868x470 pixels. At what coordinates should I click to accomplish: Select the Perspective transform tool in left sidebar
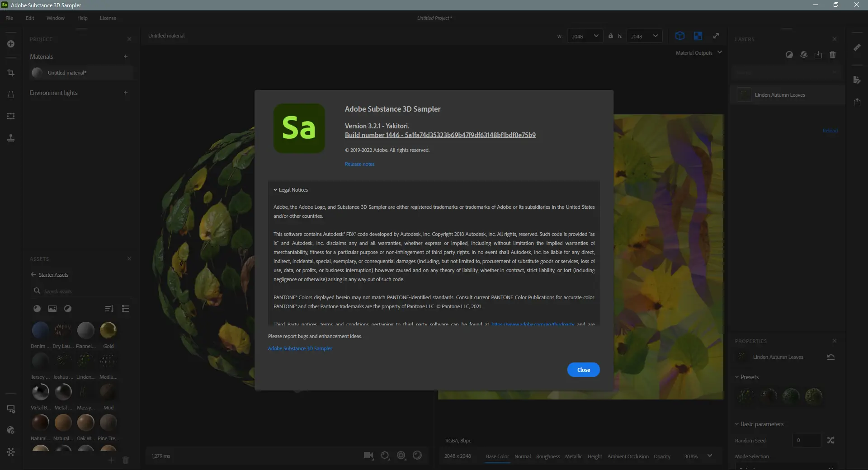[11, 94]
